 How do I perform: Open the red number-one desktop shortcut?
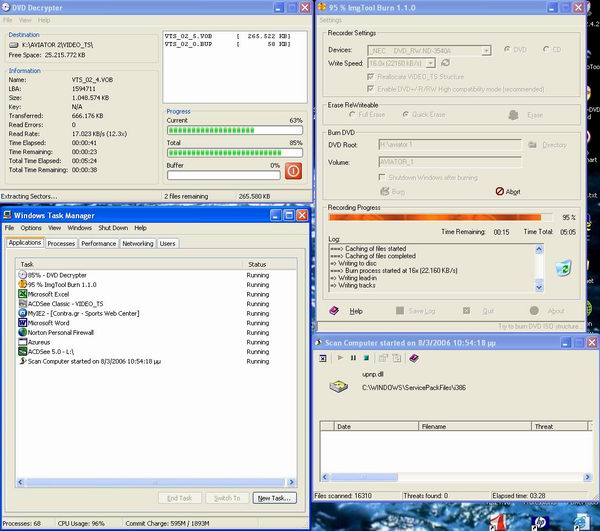pos(499,522)
